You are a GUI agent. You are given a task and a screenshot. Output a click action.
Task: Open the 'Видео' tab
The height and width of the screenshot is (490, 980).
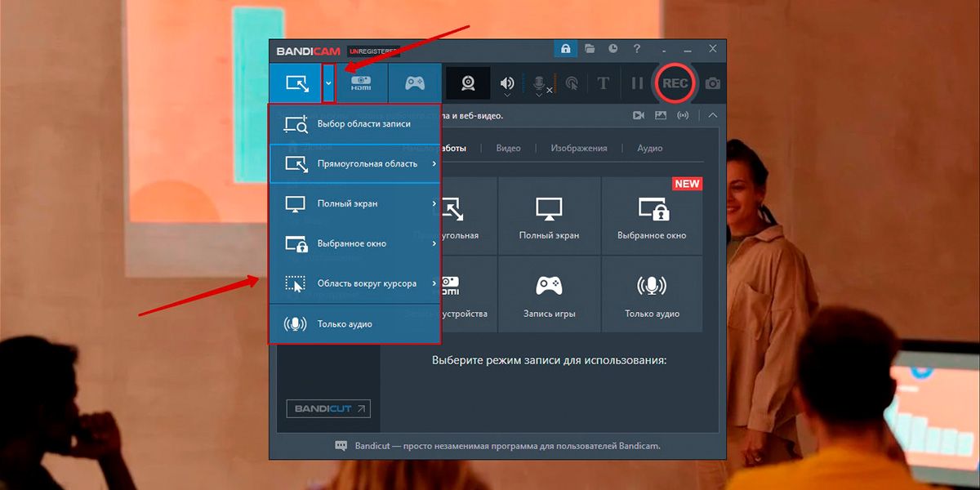(x=508, y=148)
